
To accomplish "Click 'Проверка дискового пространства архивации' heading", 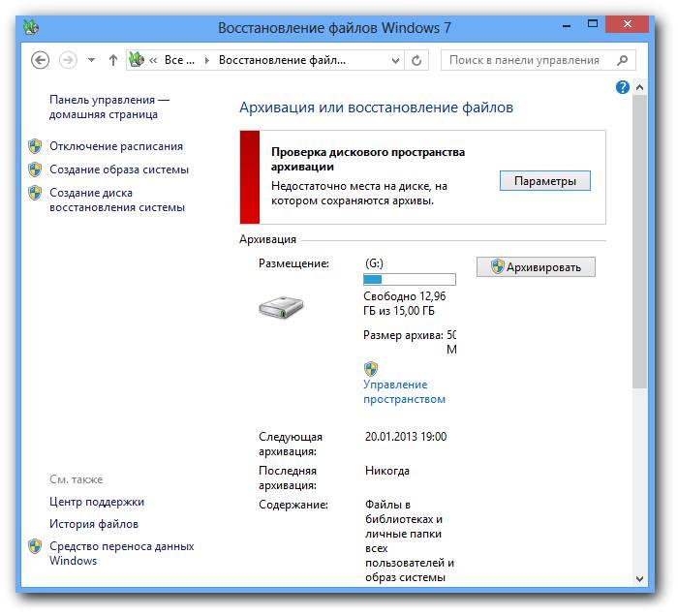I will 368,159.
